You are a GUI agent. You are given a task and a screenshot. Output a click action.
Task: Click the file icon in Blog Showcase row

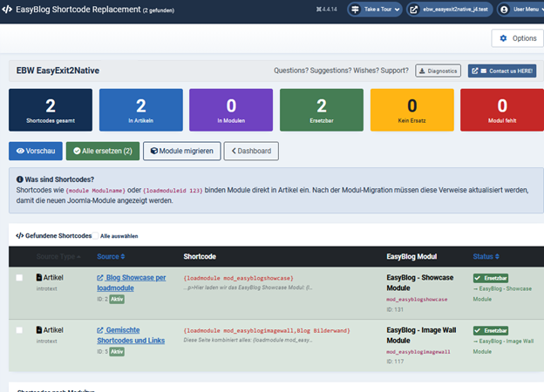point(39,277)
